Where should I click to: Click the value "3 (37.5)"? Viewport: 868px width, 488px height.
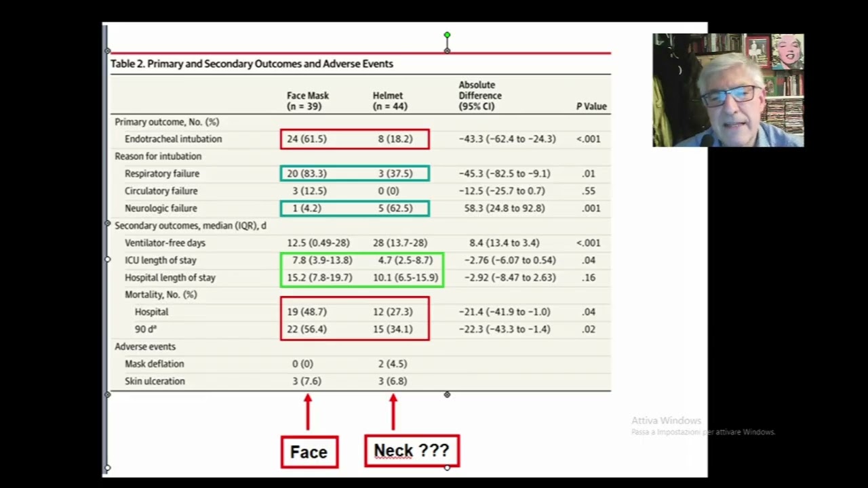pos(395,174)
